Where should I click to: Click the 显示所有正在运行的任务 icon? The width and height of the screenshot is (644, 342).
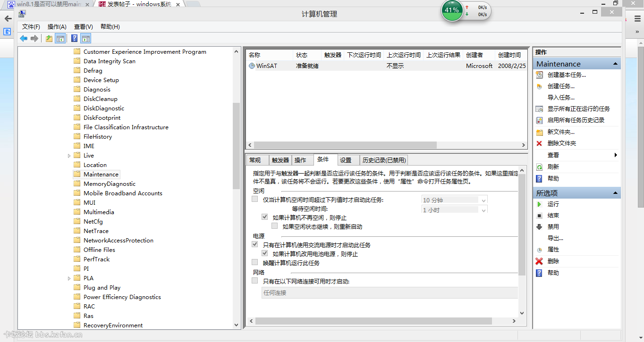pyautogui.click(x=539, y=108)
